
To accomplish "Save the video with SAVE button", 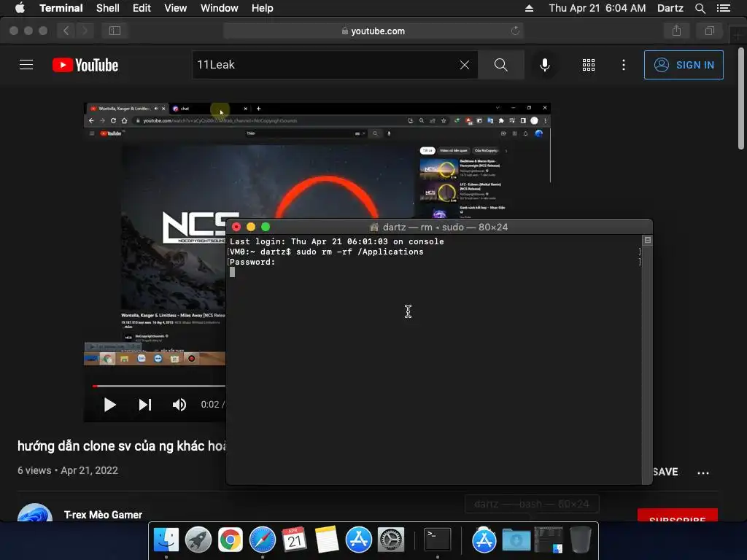I will pyautogui.click(x=665, y=472).
